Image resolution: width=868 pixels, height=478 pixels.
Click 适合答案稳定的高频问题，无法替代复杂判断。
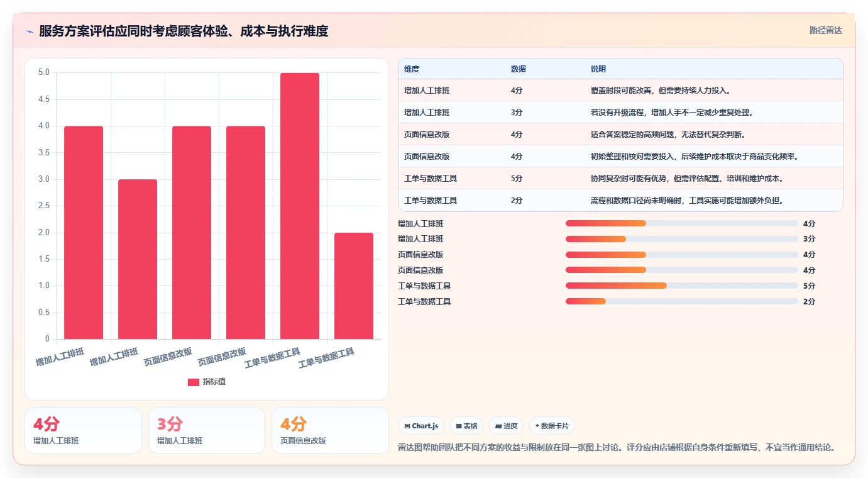pos(668,135)
